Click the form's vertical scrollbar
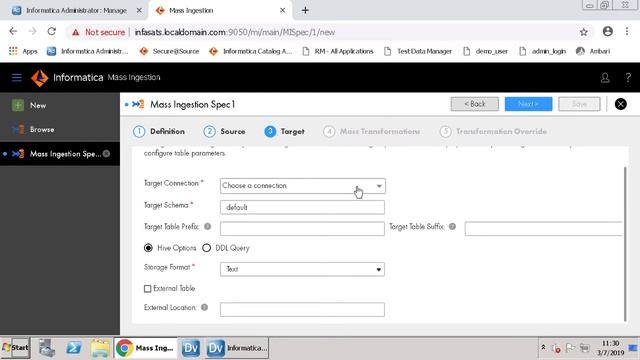Image resolution: width=640 pixels, height=360 pixels. [x=625, y=244]
